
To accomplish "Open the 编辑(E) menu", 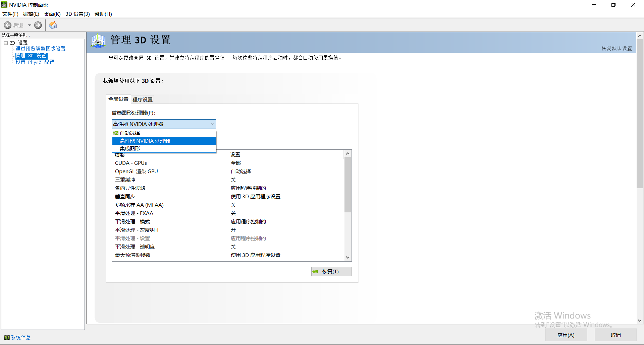I will [31, 14].
